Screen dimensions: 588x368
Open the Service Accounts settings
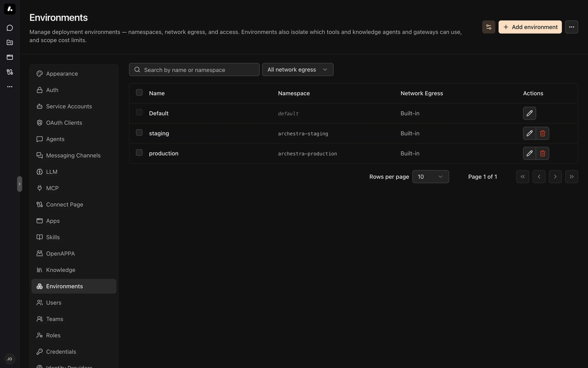point(74,106)
